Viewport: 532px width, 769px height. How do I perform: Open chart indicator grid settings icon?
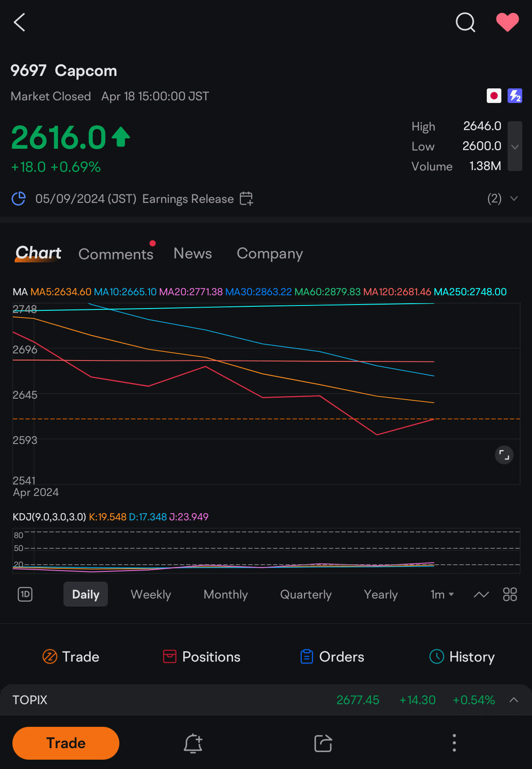[x=510, y=594]
